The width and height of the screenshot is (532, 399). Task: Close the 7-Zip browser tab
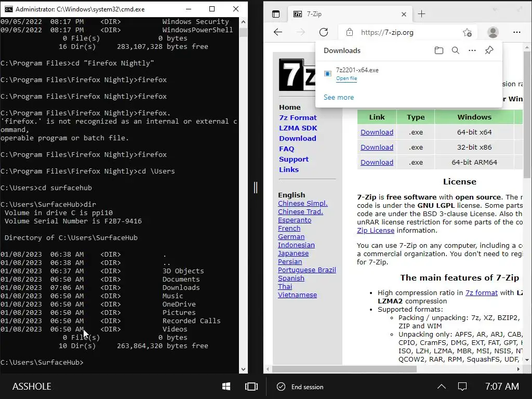404,14
